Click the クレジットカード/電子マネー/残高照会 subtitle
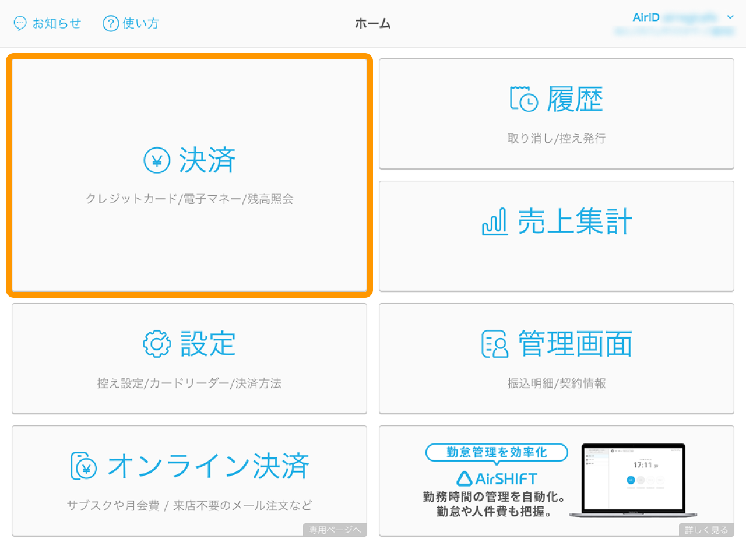Image resolution: width=746 pixels, height=560 pixels. point(189,199)
